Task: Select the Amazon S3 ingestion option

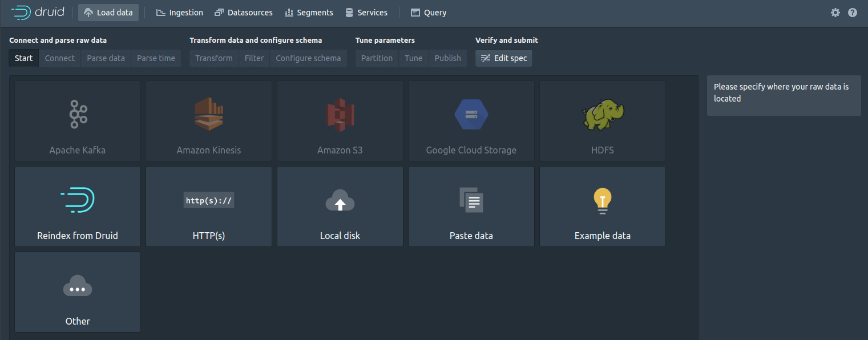Action: point(340,120)
